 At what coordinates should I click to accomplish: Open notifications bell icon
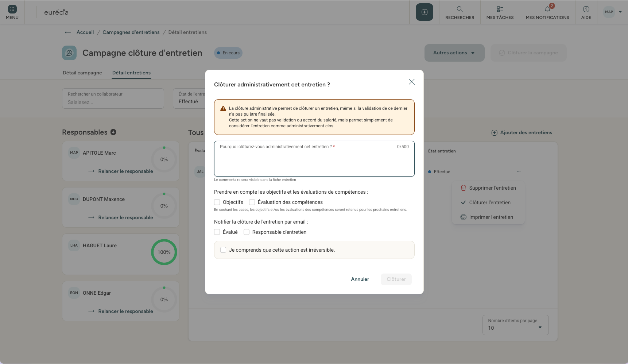coord(547,9)
